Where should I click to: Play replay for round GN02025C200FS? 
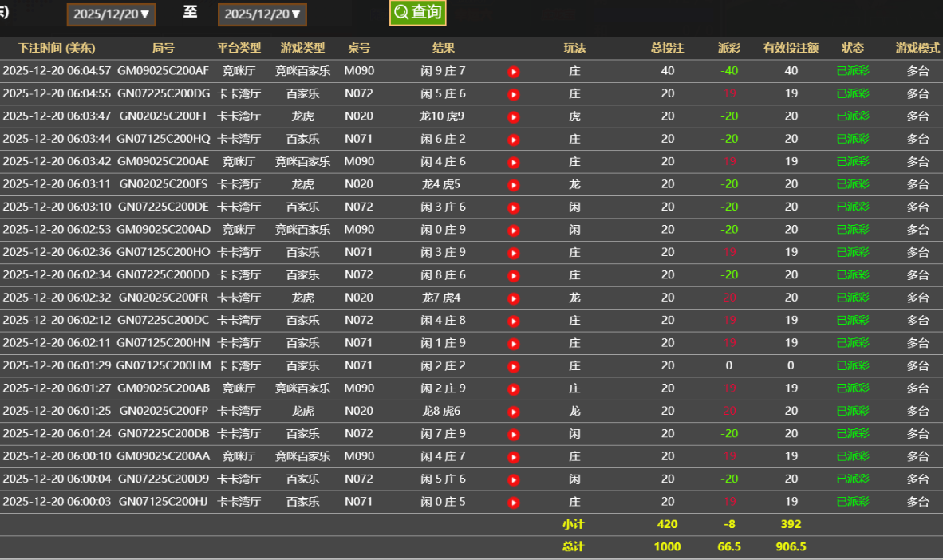coord(514,184)
